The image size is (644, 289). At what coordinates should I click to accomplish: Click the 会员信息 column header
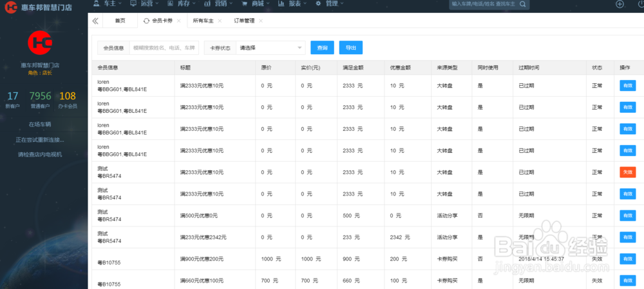click(x=108, y=68)
